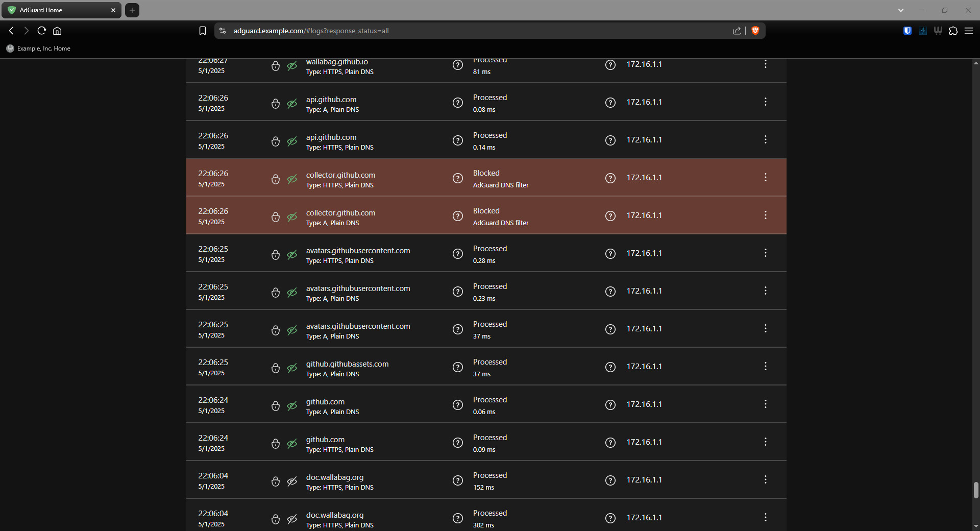Click the bookmark icon beside the address bar
Screen dimensions: 980x531
click(203, 31)
